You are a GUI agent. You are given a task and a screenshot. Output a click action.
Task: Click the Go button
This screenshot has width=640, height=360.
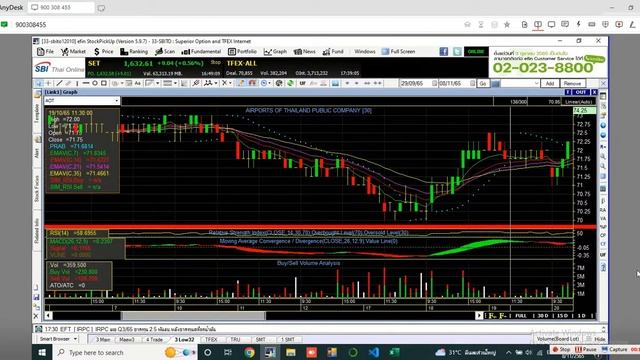coord(483,83)
